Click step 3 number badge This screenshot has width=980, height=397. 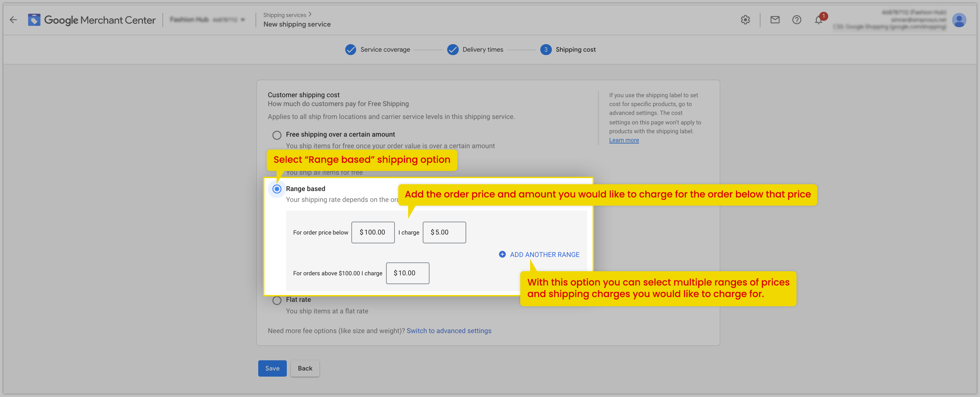tap(545, 50)
